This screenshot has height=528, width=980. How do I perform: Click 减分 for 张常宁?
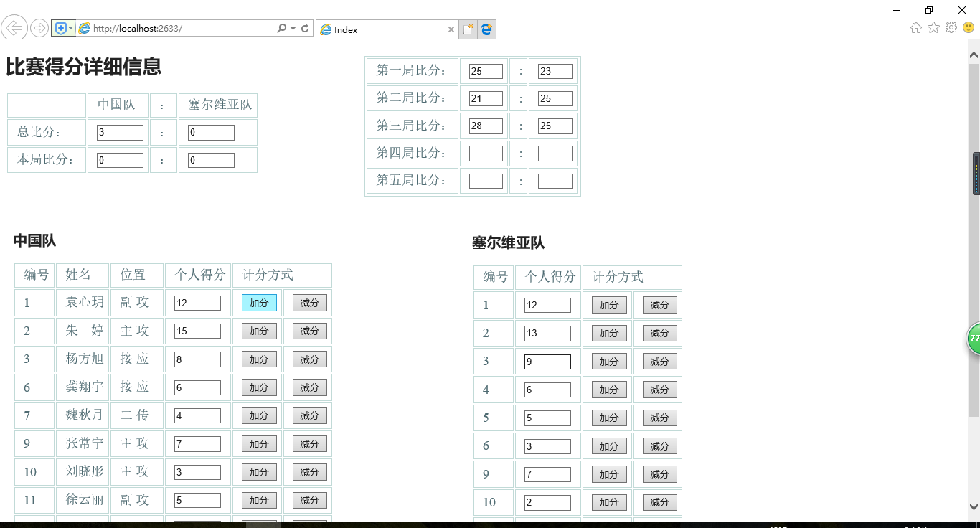(x=309, y=444)
